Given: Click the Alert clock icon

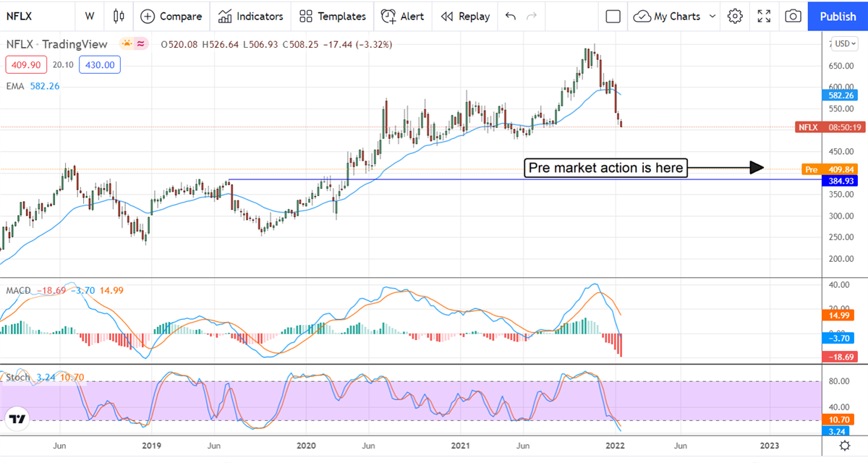Looking at the screenshot, I should (389, 16).
